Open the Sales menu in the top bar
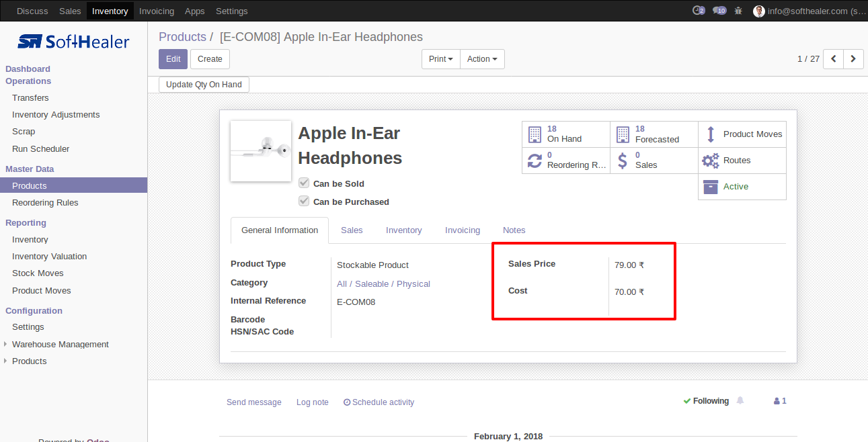Viewport: 868px width, 442px height. click(x=70, y=11)
